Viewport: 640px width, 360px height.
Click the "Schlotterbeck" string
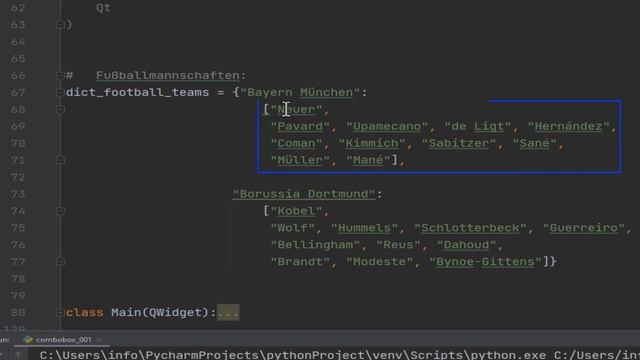470,228
